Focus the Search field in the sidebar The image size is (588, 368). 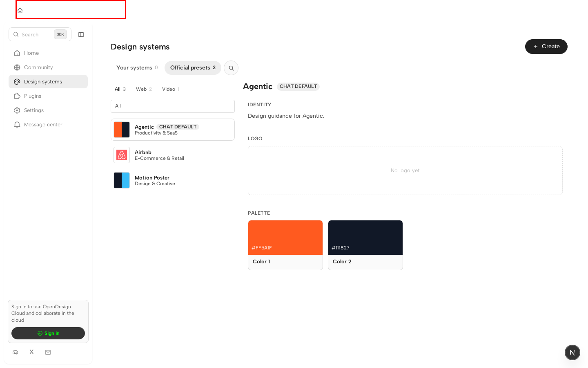click(40, 35)
